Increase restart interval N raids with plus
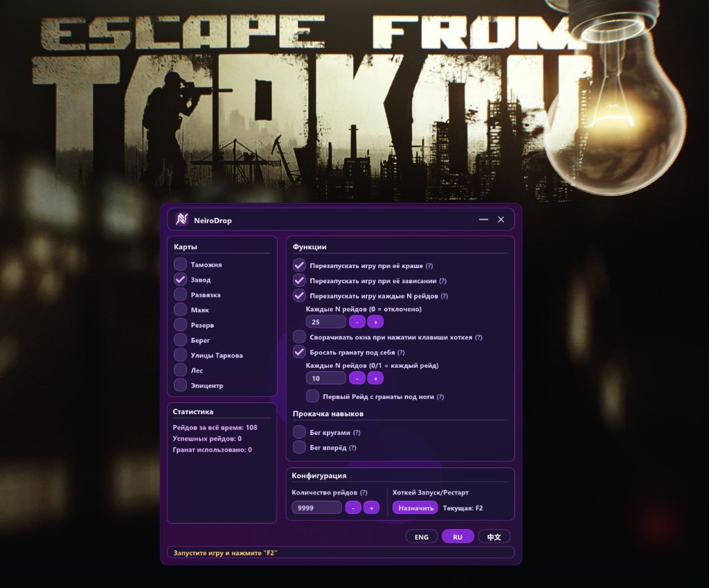This screenshot has height=588, width=709. coord(375,322)
